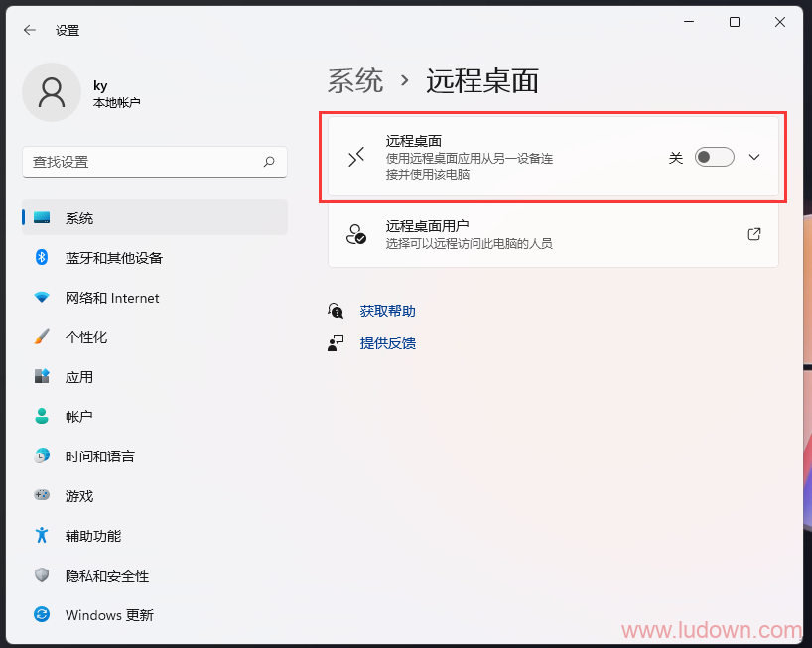Open 网络和 Internet settings
This screenshot has width=812, height=648.
coord(155,297)
